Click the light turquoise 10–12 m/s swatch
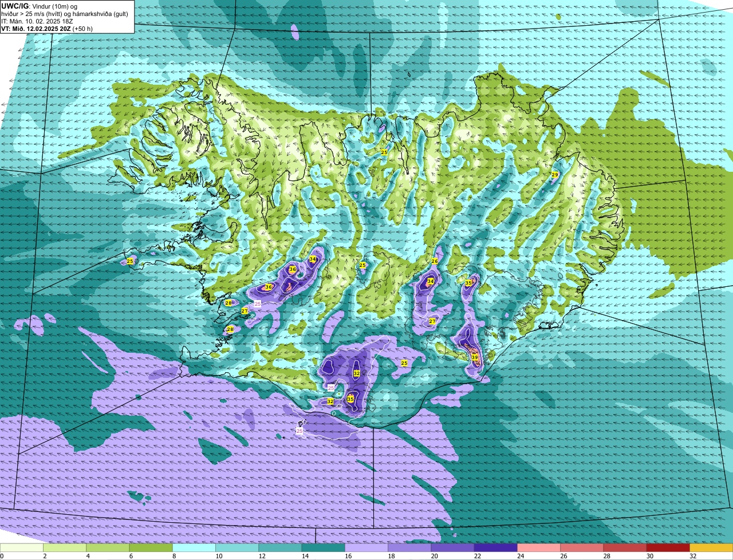This screenshot has height=560, width=733. tap(237, 547)
